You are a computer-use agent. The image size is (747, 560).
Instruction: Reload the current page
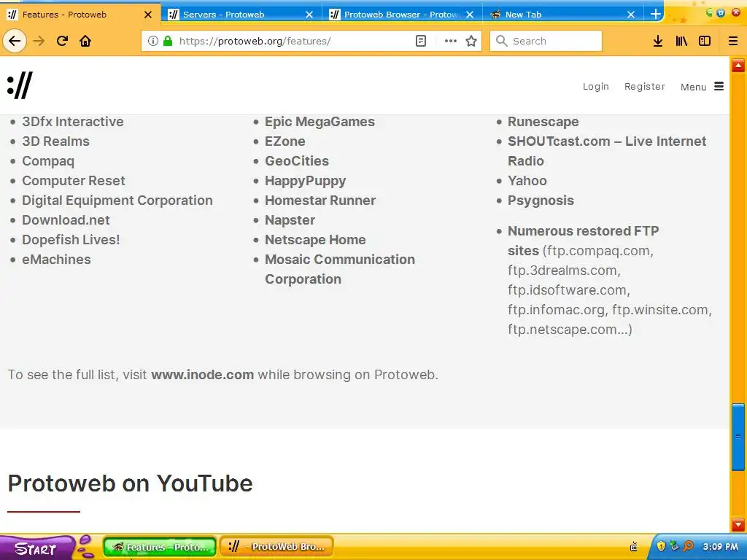(x=62, y=41)
